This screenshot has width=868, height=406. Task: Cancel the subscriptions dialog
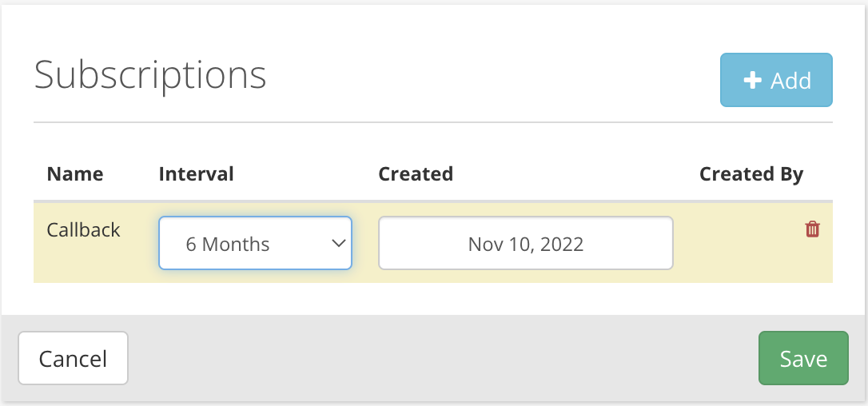click(x=73, y=358)
